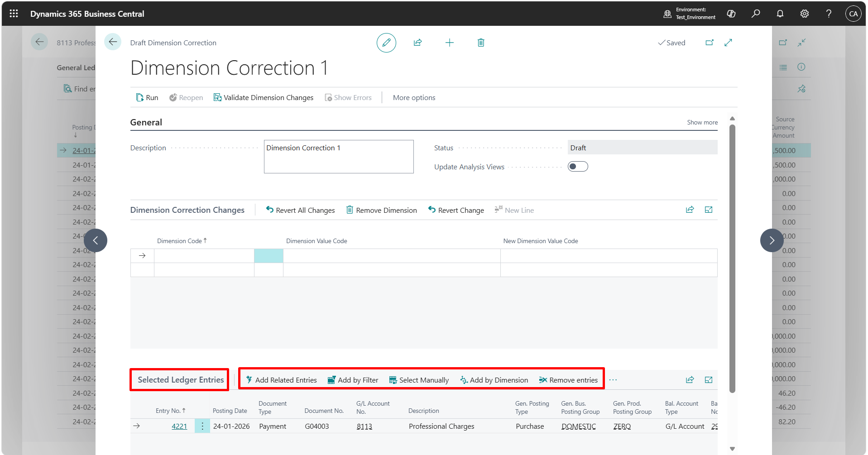This screenshot has width=868, height=455.
Task: Open info FactBox icon in background page
Action: tap(801, 67)
